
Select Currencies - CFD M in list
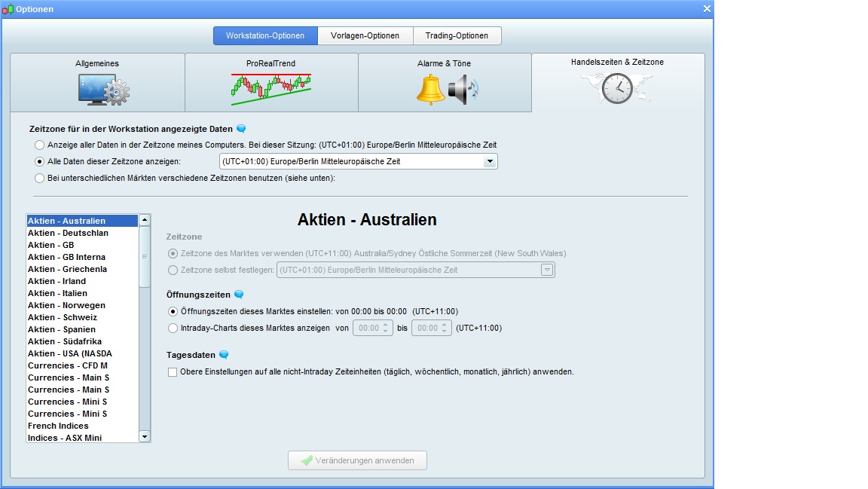[x=82, y=366]
